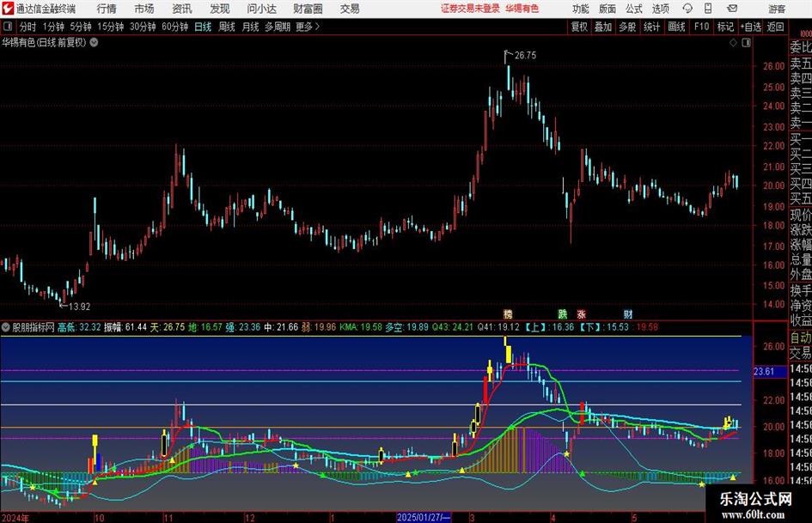Click the 卖五 row in order book
Image resolution: width=812 pixels, height=523 pixels.
801,64
